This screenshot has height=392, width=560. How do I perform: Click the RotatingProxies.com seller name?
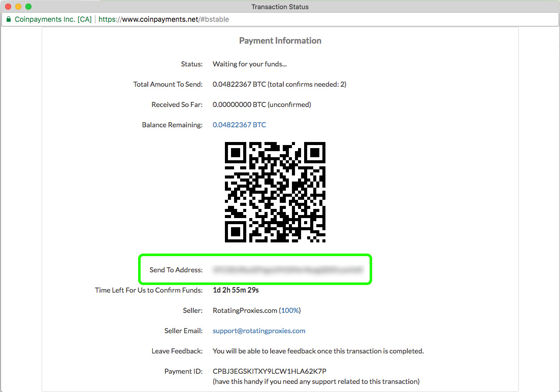click(x=245, y=310)
